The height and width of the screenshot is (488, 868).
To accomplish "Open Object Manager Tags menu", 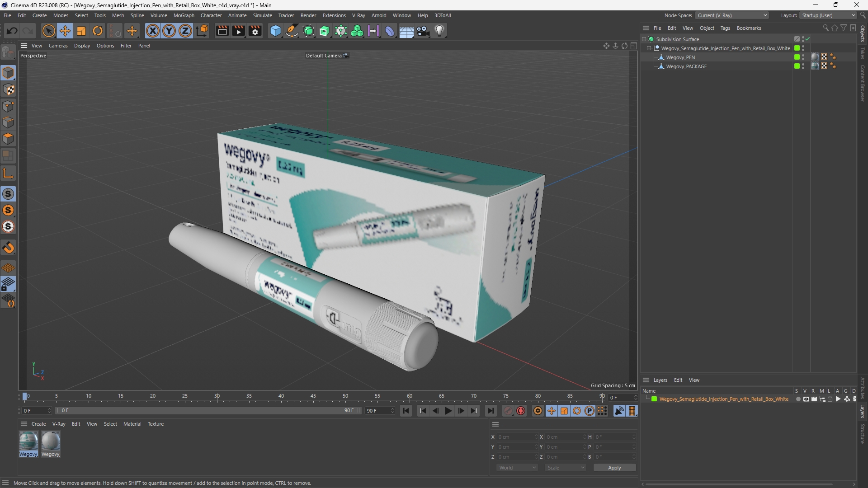I will click(x=725, y=28).
